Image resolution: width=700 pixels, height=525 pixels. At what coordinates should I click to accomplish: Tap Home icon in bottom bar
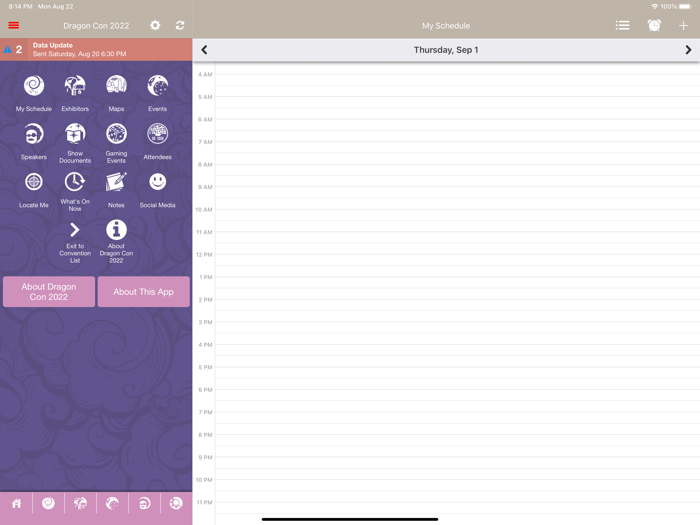(x=17, y=504)
